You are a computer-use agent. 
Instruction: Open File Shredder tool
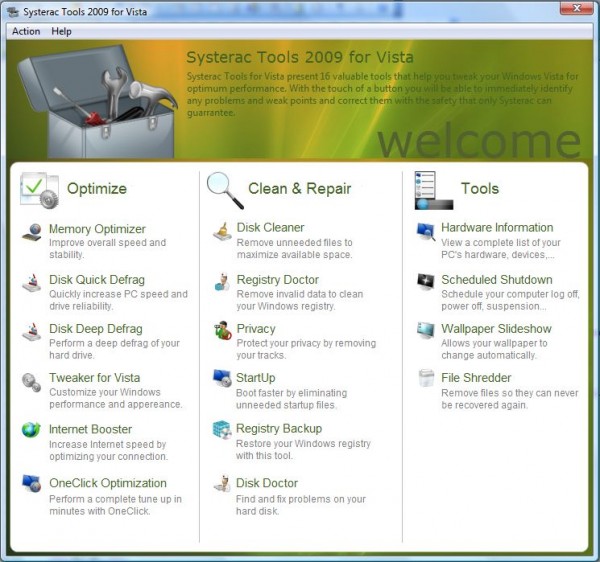[476, 378]
